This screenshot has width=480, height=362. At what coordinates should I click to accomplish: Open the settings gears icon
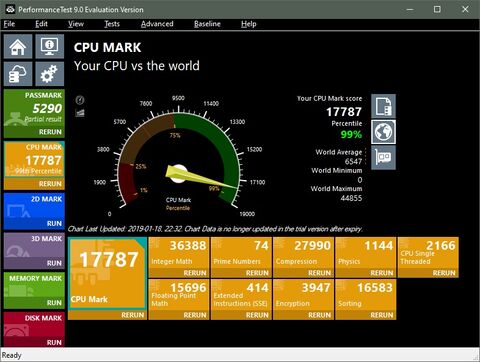point(49,74)
